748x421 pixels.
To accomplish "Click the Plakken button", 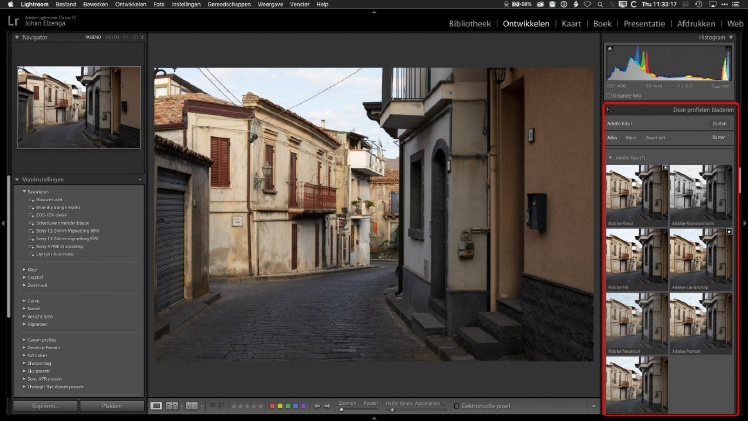I will (x=112, y=406).
